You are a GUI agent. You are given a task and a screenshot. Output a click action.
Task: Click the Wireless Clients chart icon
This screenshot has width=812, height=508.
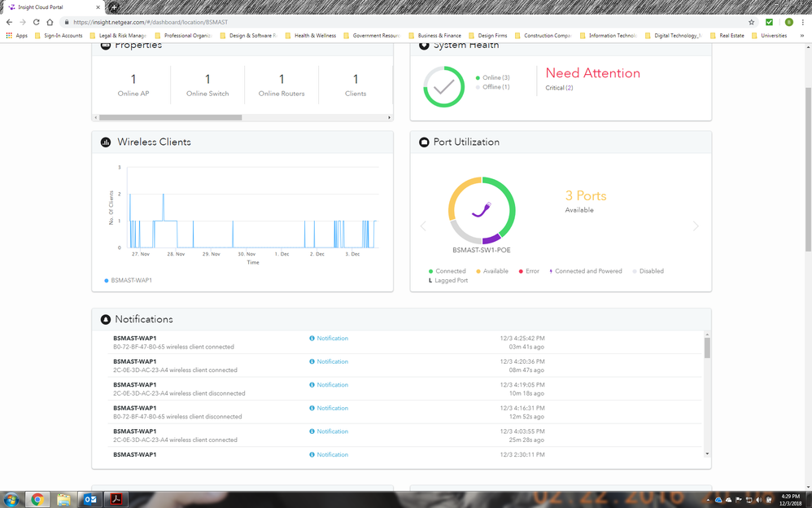(x=106, y=142)
